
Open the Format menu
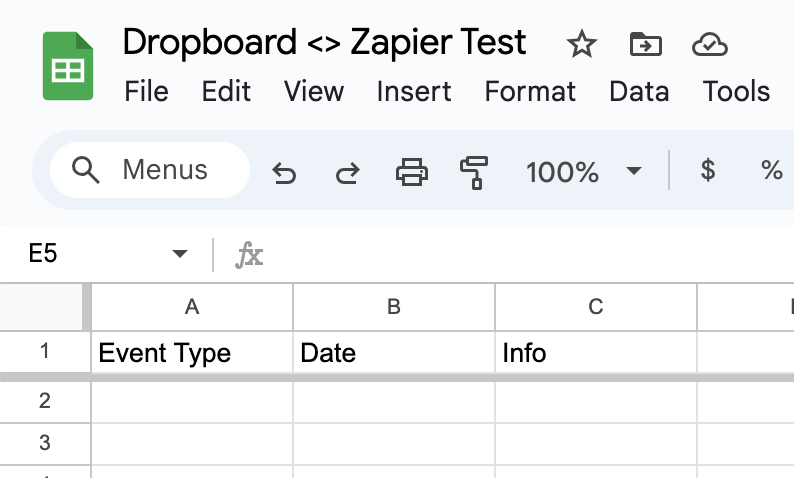[530, 92]
